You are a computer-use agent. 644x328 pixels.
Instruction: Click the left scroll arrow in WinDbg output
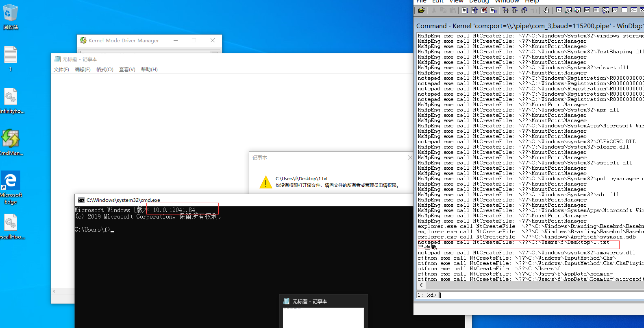tap(421, 285)
